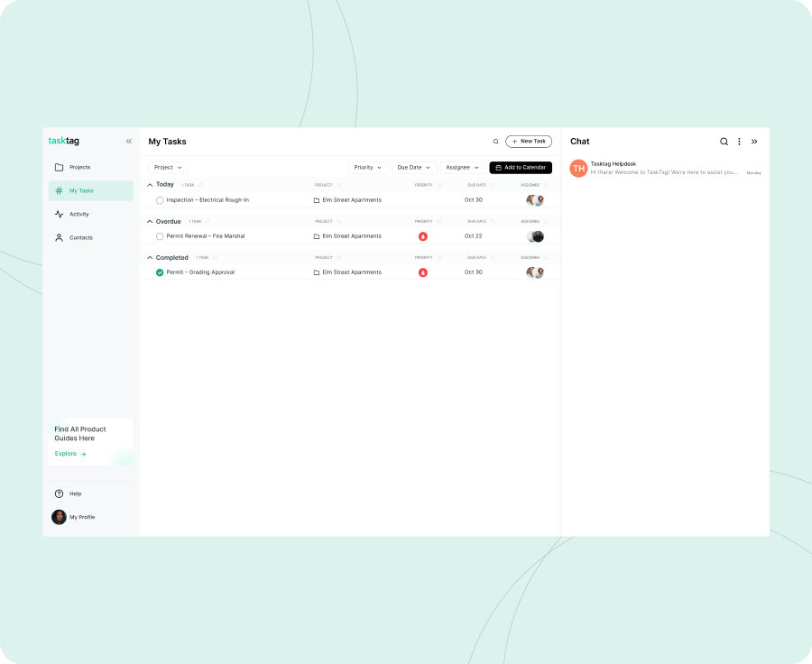Collapse the Overdue task group
Image resolution: width=812 pixels, height=664 pixels.
click(x=150, y=221)
